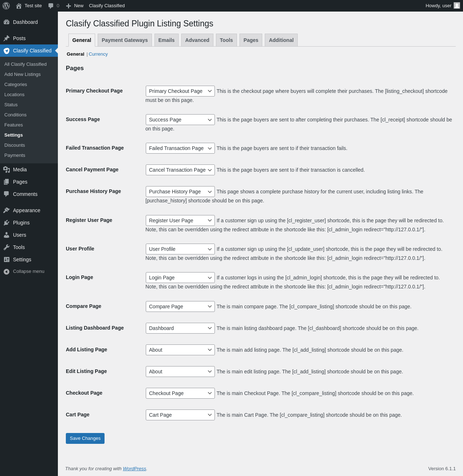Click Howdy, user account menu
Screen dimensions: 463x476
[442, 6]
